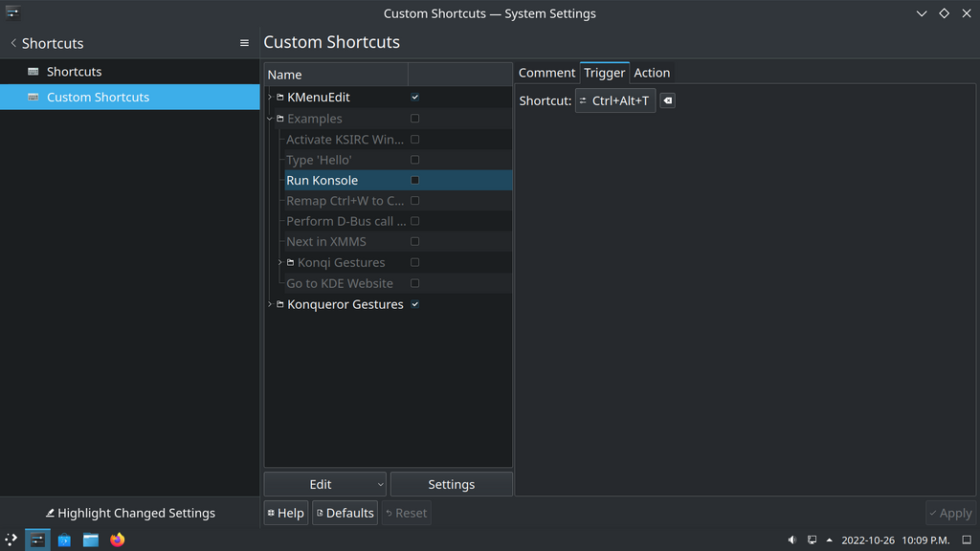980x551 pixels.
Task: Open the Dolphin file manager in the taskbar
Action: pos(91,540)
